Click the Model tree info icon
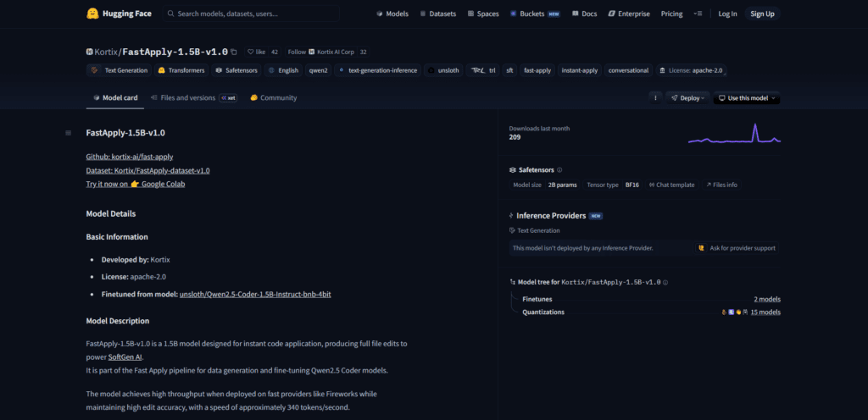The image size is (868, 420). click(x=665, y=282)
